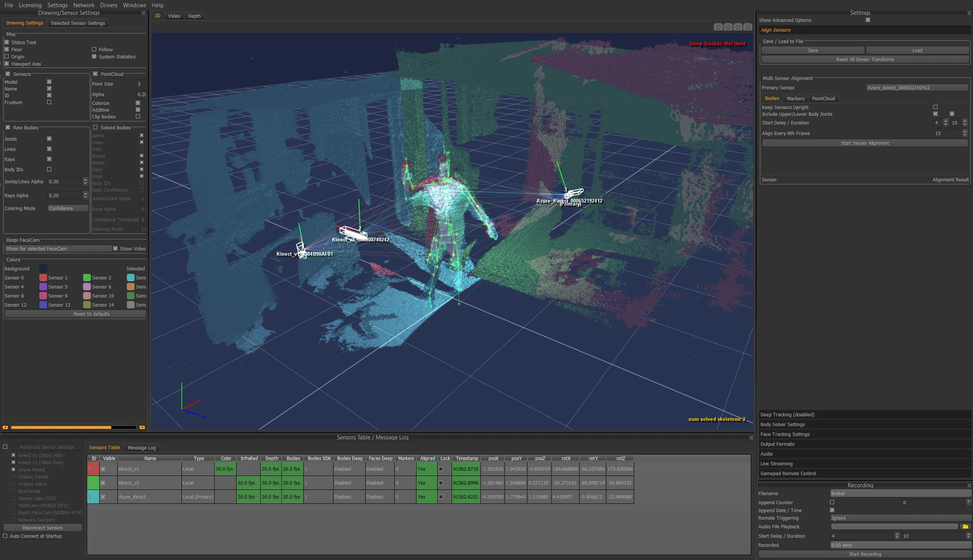
Task: Close the Sensors Table / Message Log panel
Action: 751,438
